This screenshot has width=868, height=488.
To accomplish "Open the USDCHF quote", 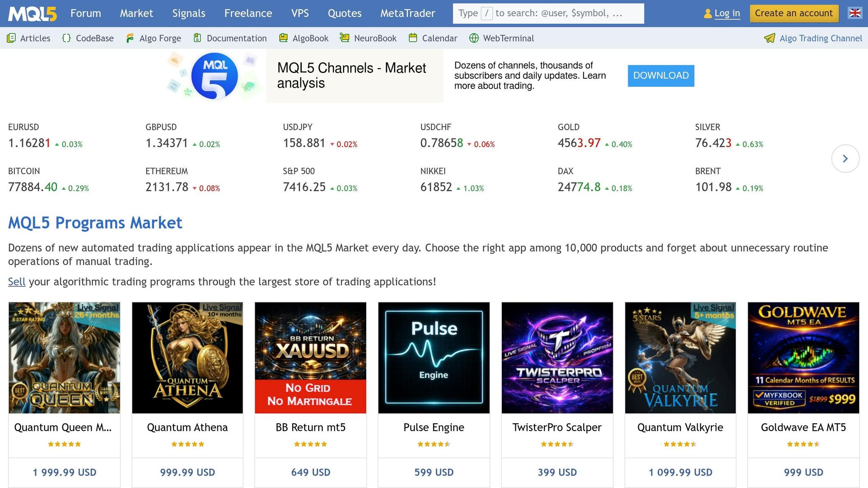I will [457, 136].
